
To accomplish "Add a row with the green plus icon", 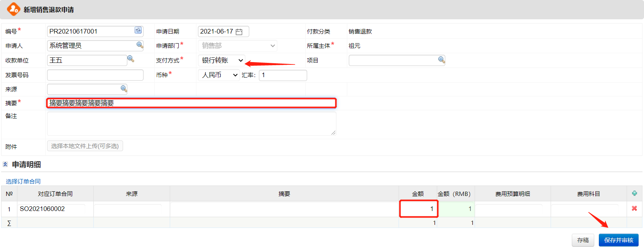I will click(634, 193).
